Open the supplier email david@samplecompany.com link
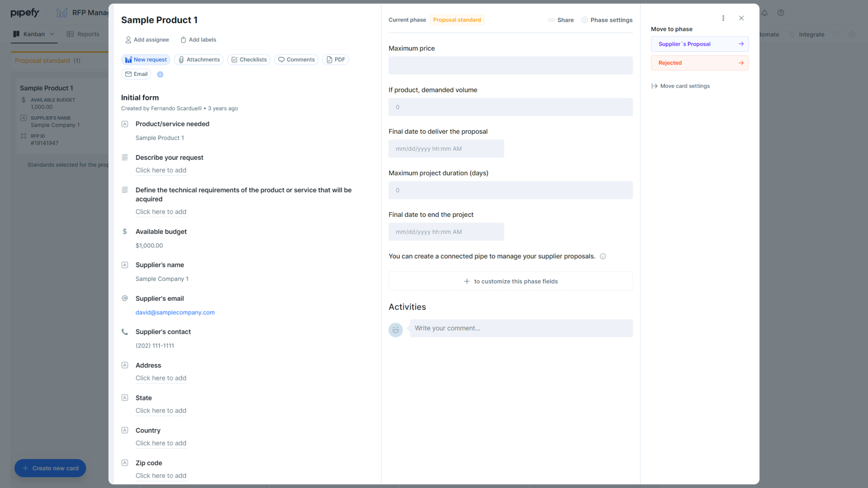The width and height of the screenshot is (868, 488). point(175,312)
